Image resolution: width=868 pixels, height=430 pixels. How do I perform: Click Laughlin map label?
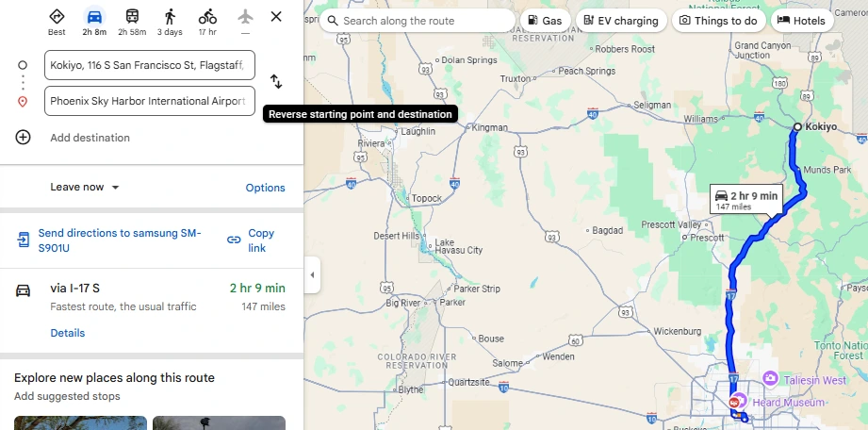pyautogui.click(x=418, y=131)
